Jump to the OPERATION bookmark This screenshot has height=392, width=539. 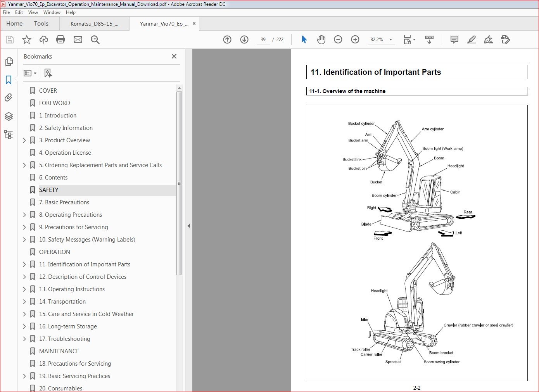pos(55,252)
